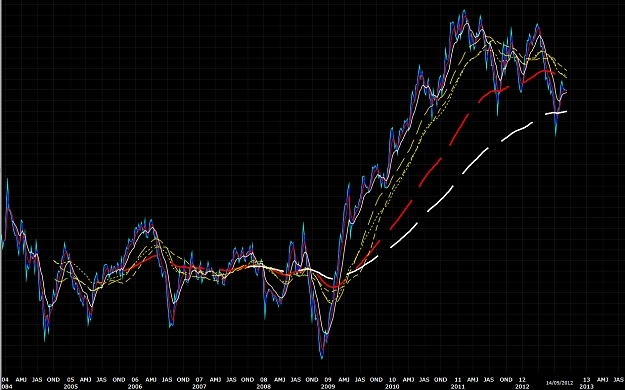The width and height of the screenshot is (625, 390).
Task: Click the "06" tick label
Action: 135,380
